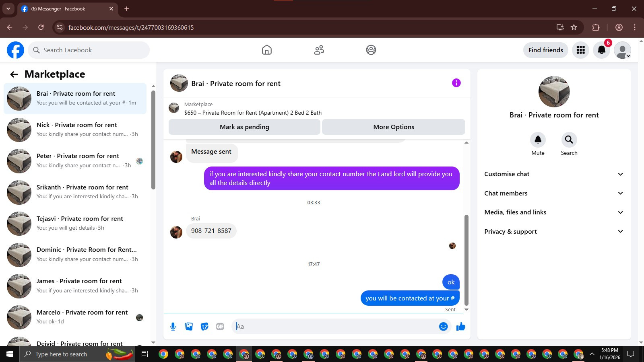Click More Options button

point(394,127)
